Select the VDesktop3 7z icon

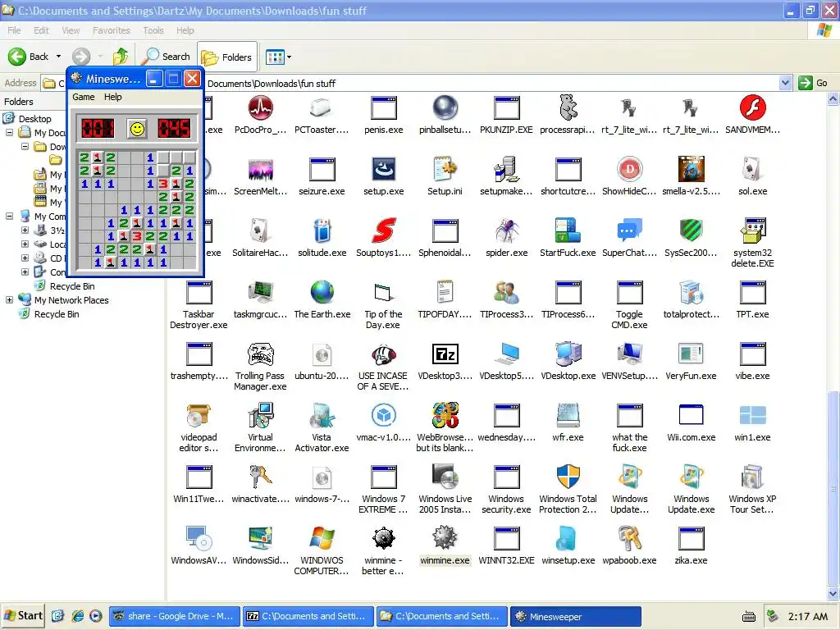coord(445,354)
